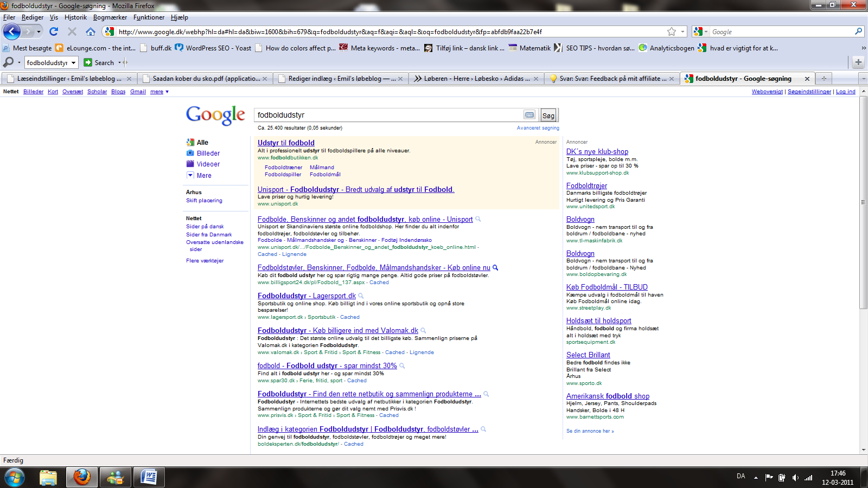The height and width of the screenshot is (488, 868).
Task: Click Sider fra Danmark filter
Action: click(209, 235)
